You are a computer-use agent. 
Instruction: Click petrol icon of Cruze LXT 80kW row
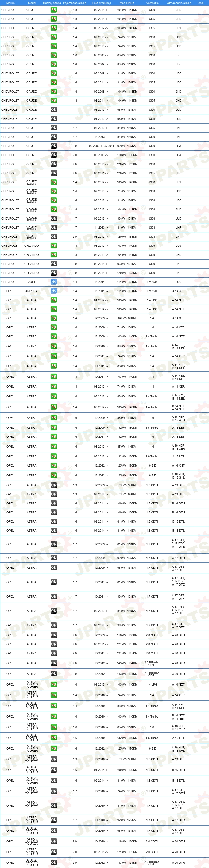(x=54, y=55)
